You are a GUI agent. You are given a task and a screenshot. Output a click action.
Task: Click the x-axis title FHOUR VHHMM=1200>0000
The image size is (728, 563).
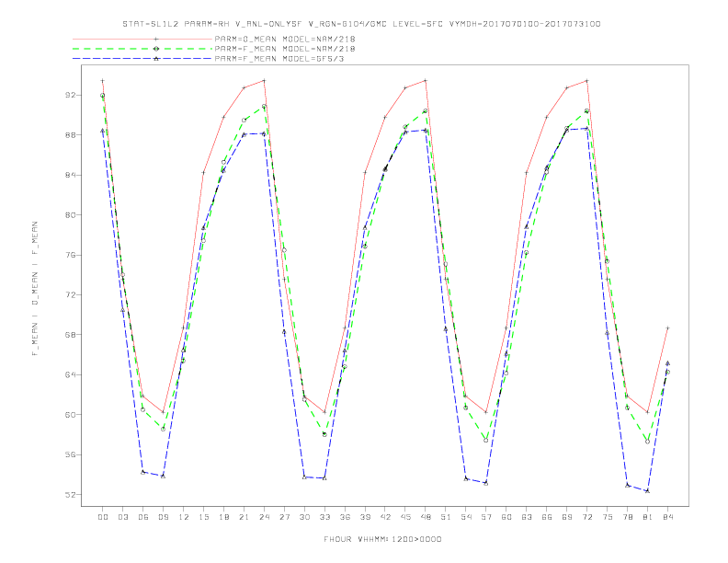pyautogui.click(x=382, y=539)
